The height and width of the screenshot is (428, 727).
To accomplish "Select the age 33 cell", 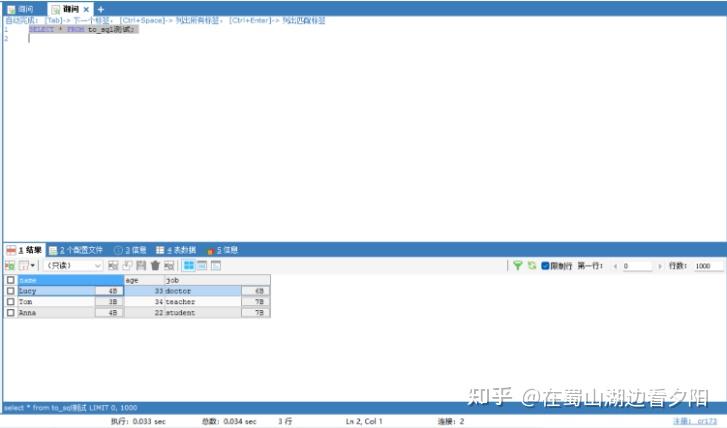I will [144, 291].
